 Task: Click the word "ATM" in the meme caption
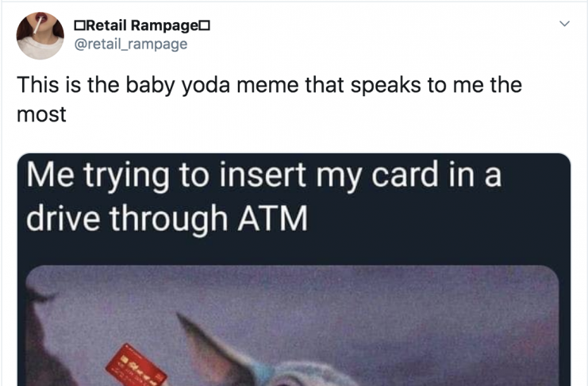pos(273,218)
